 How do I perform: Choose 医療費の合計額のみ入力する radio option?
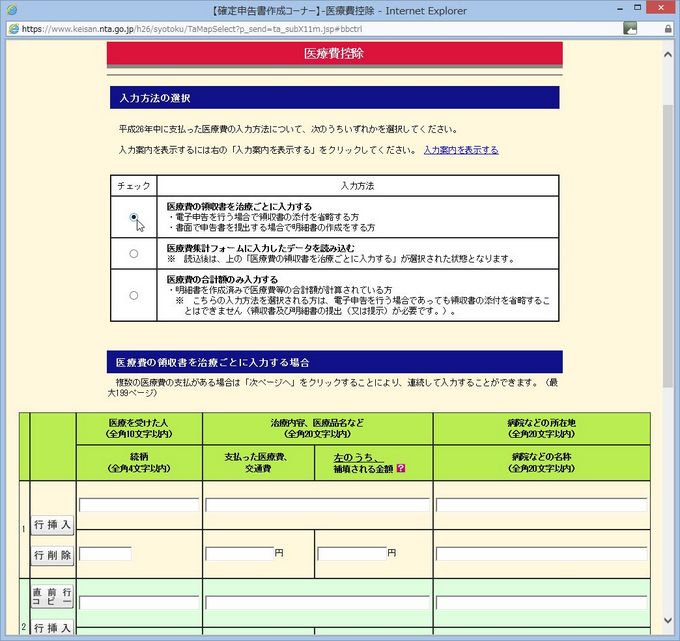click(x=134, y=295)
